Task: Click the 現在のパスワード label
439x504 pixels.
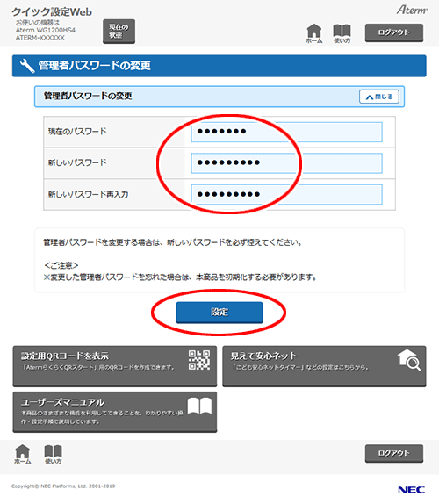Action: (77, 132)
